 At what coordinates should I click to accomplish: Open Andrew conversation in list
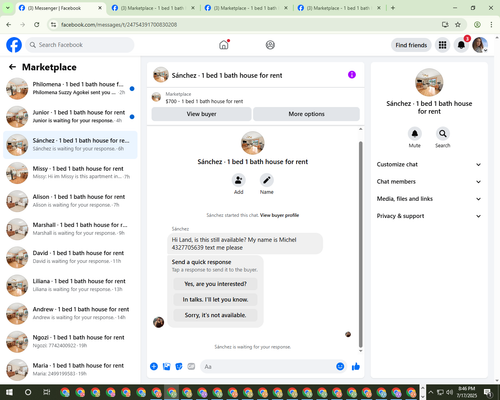click(x=70, y=313)
